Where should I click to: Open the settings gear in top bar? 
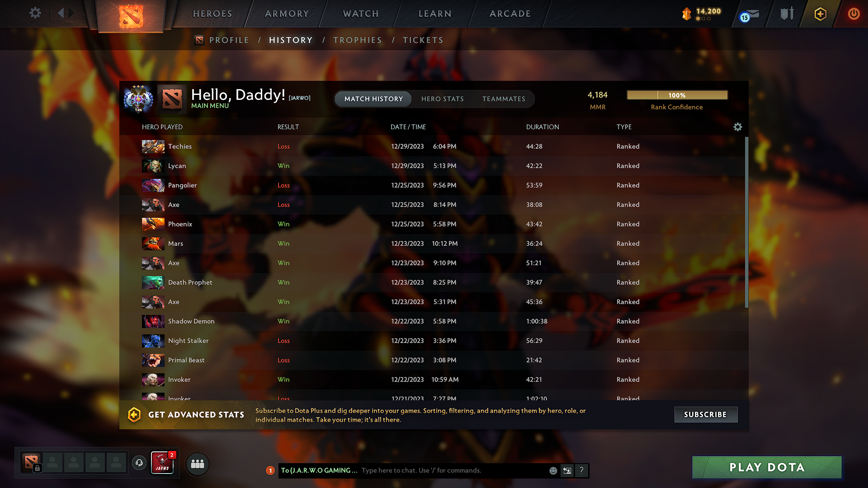(35, 13)
